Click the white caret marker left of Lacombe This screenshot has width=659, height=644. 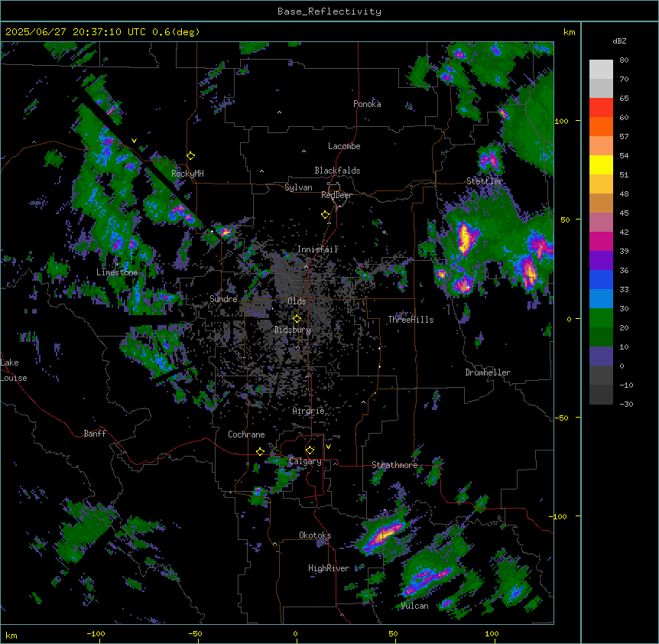pyautogui.click(x=304, y=151)
